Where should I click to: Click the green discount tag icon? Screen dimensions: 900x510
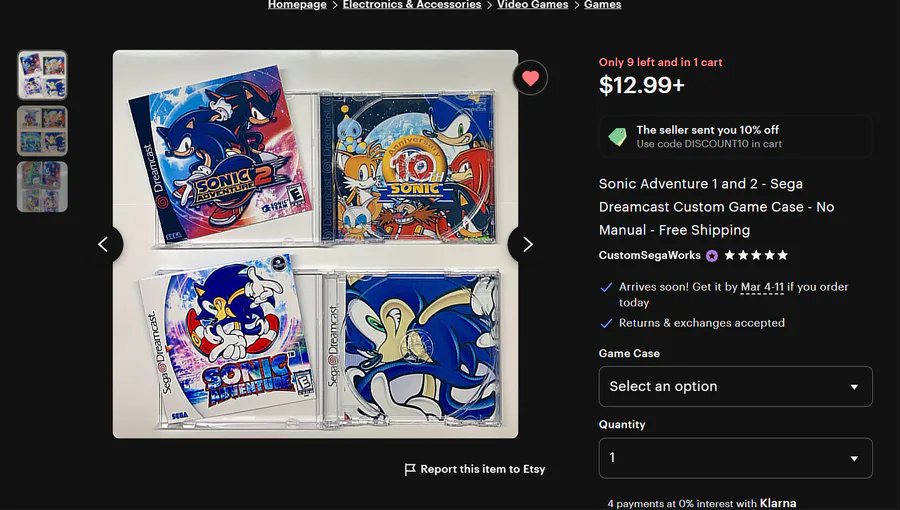pos(618,137)
